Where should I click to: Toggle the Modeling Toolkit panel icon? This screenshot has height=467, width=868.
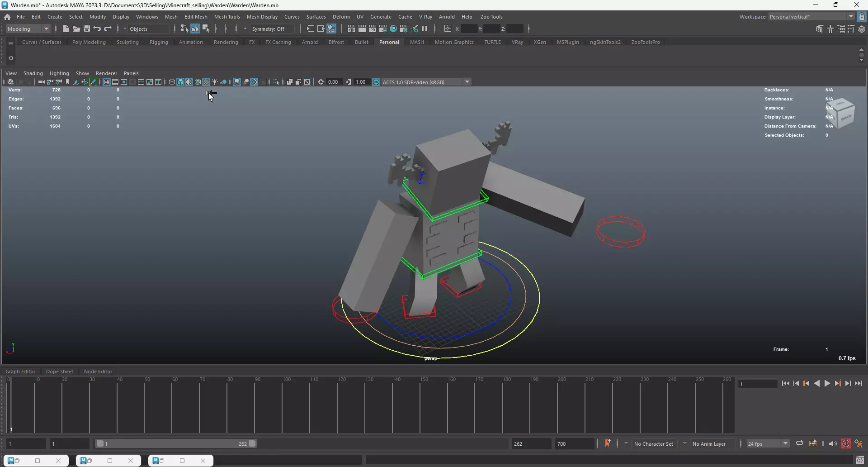click(819, 29)
